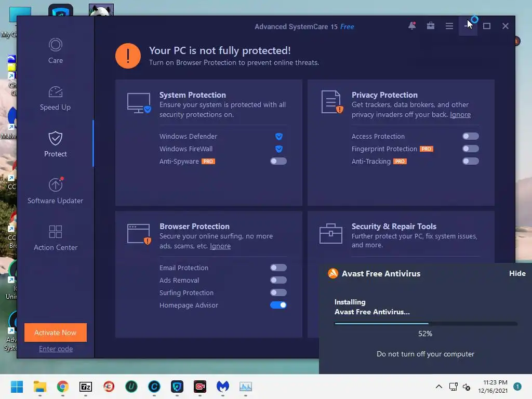Open the Software Updater tab

[55, 191]
